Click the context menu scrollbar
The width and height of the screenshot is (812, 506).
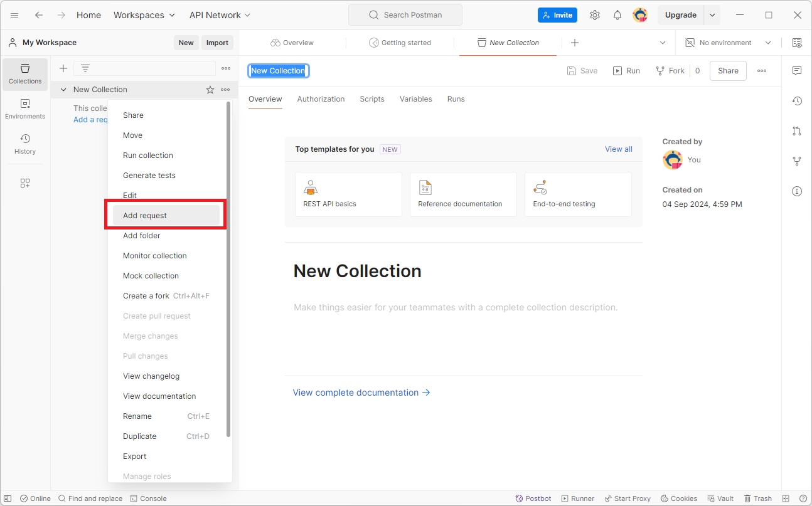point(228,270)
